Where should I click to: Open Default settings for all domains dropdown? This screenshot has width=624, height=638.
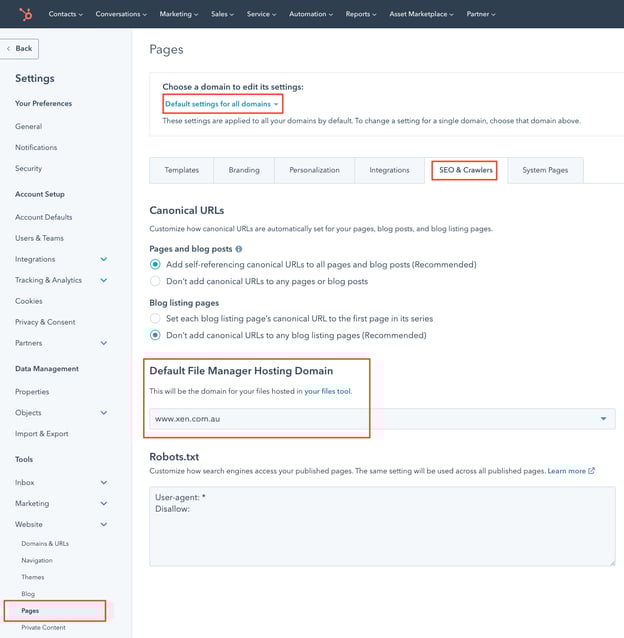pyautogui.click(x=221, y=104)
